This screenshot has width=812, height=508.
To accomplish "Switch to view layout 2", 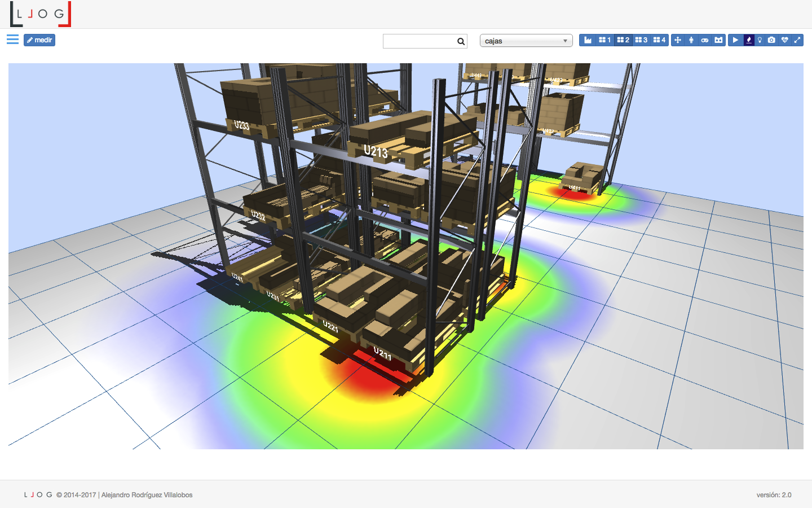I will (623, 40).
